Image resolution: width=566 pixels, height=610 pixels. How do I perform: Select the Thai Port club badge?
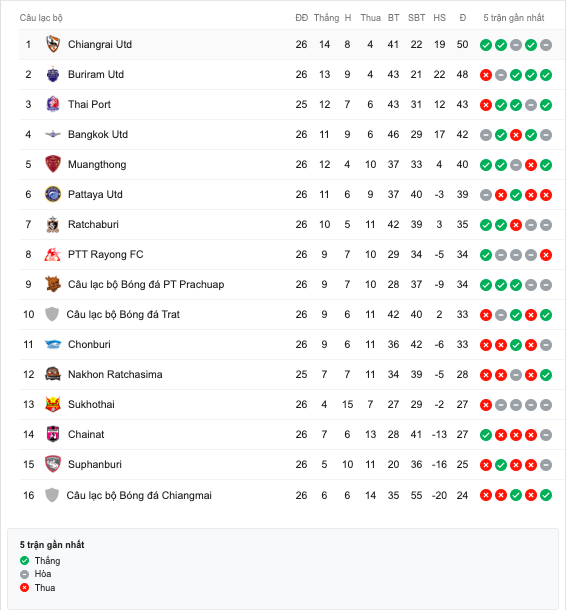click(x=53, y=104)
